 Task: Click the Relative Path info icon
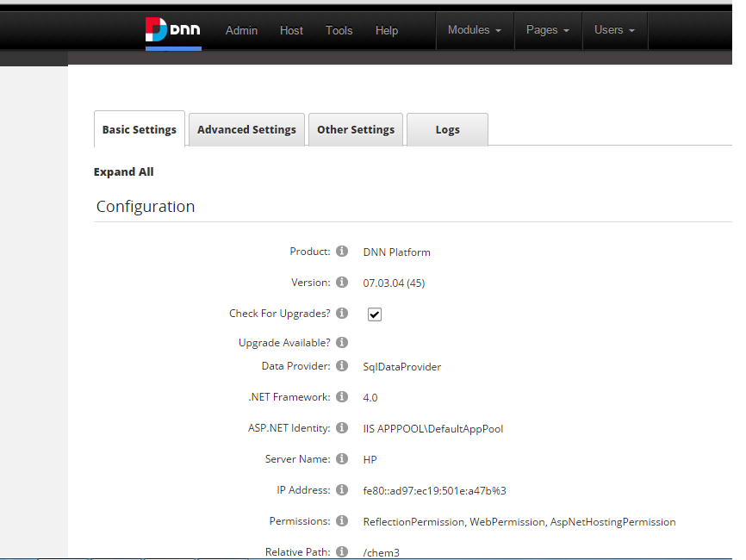click(x=342, y=552)
